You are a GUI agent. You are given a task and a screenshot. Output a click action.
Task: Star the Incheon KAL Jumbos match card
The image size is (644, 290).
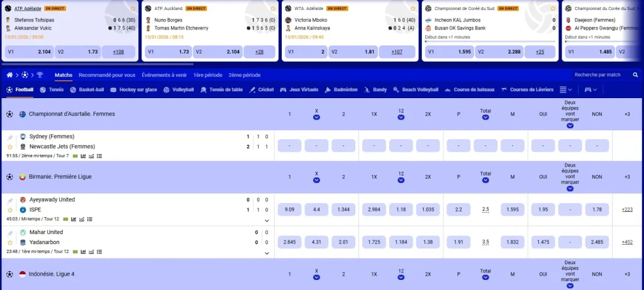pos(553,8)
